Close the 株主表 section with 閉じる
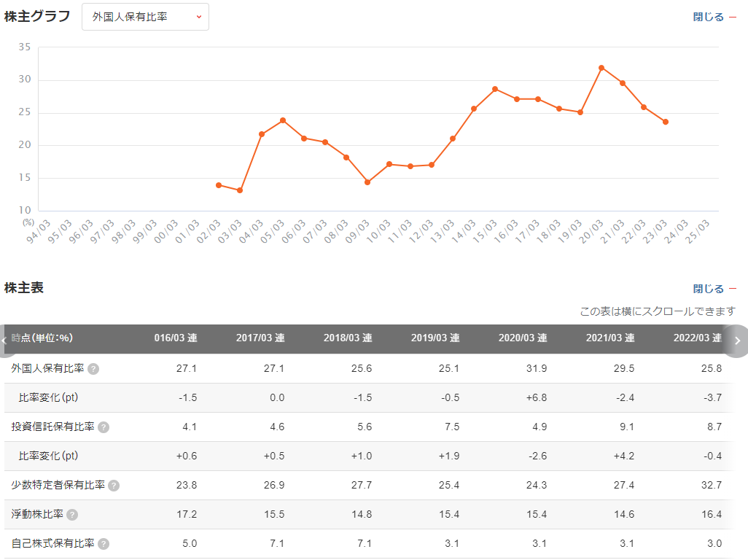Screen dimensions: 748x560 click(x=714, y=289)
